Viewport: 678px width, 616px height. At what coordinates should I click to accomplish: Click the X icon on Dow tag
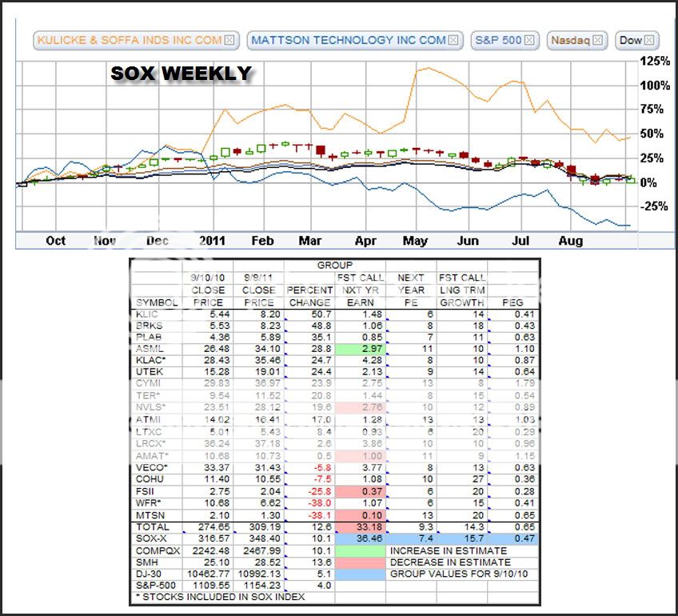coord(650,40)
